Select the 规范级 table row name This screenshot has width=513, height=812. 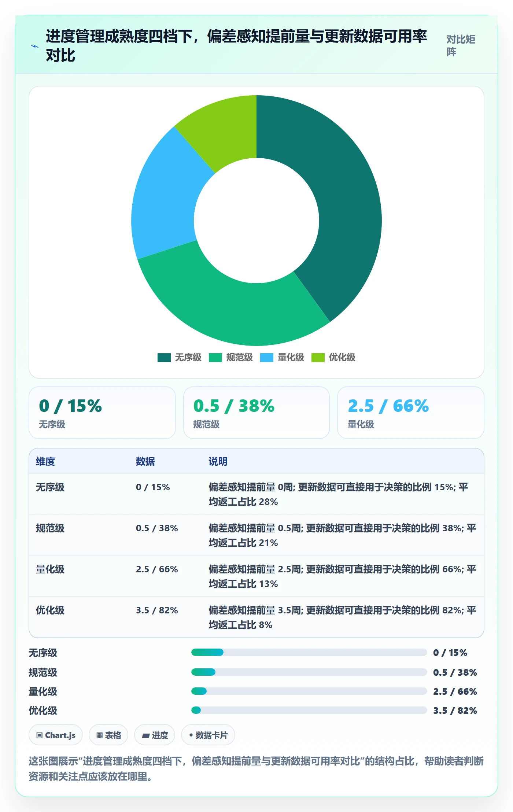point(50,528)
